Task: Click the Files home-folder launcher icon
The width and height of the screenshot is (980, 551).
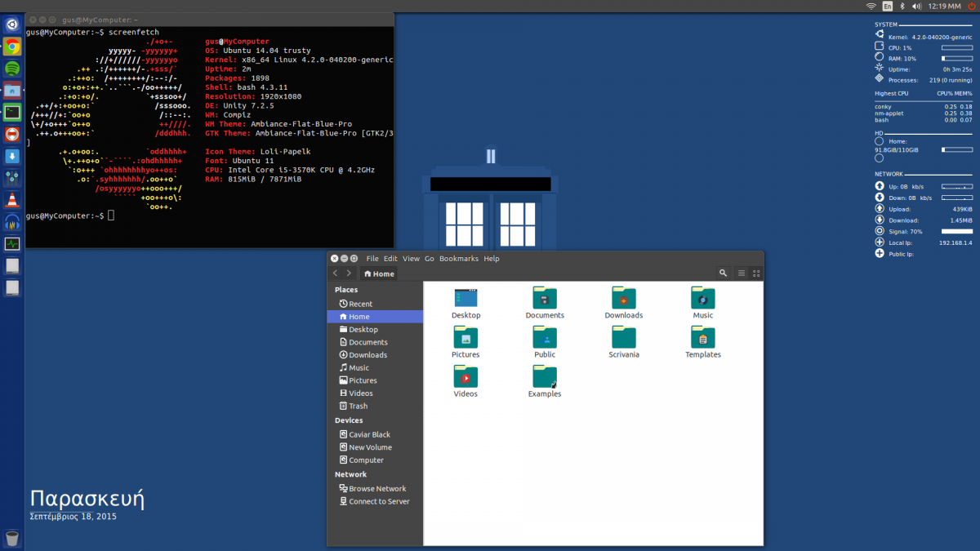Action: [x=12, y=91]
